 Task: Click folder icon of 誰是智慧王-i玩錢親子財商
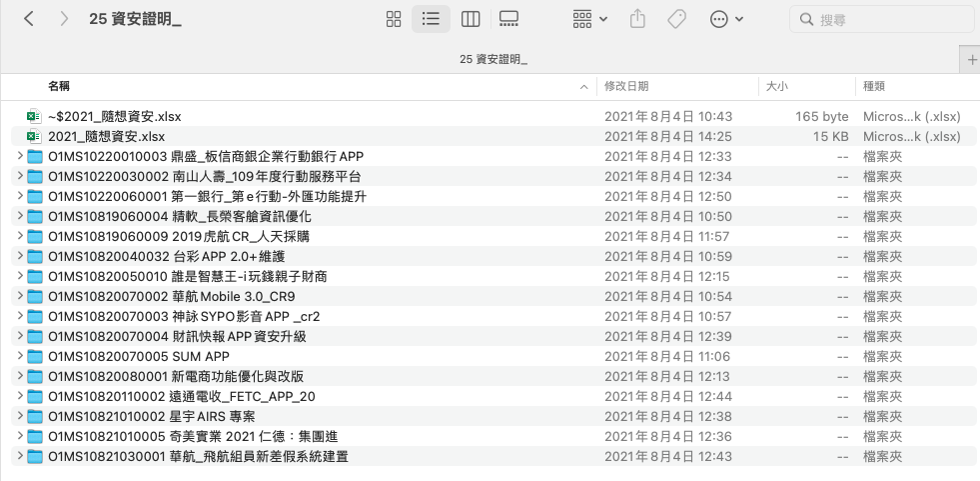click(35, 276)
